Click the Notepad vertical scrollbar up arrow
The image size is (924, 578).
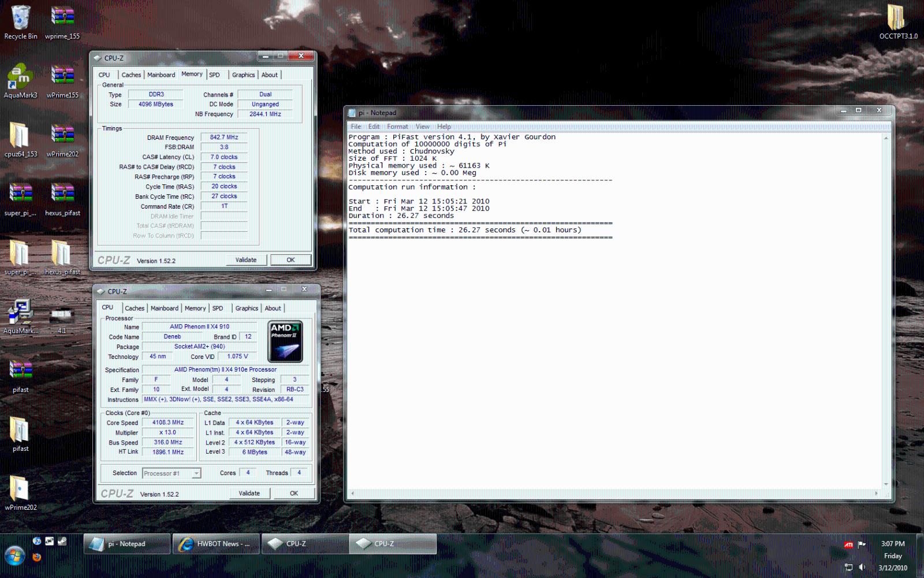pos(886,138)
